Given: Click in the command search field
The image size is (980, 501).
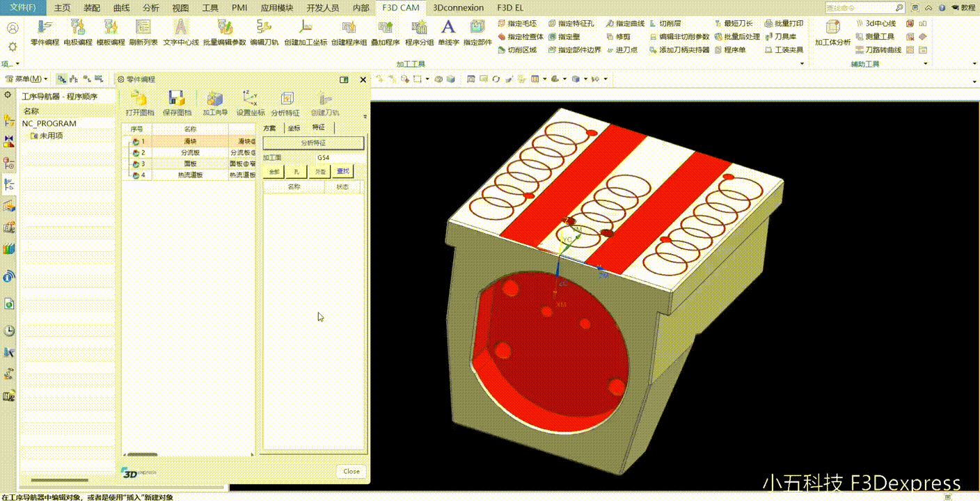Looking at the screenshot, I should [860, 8].
